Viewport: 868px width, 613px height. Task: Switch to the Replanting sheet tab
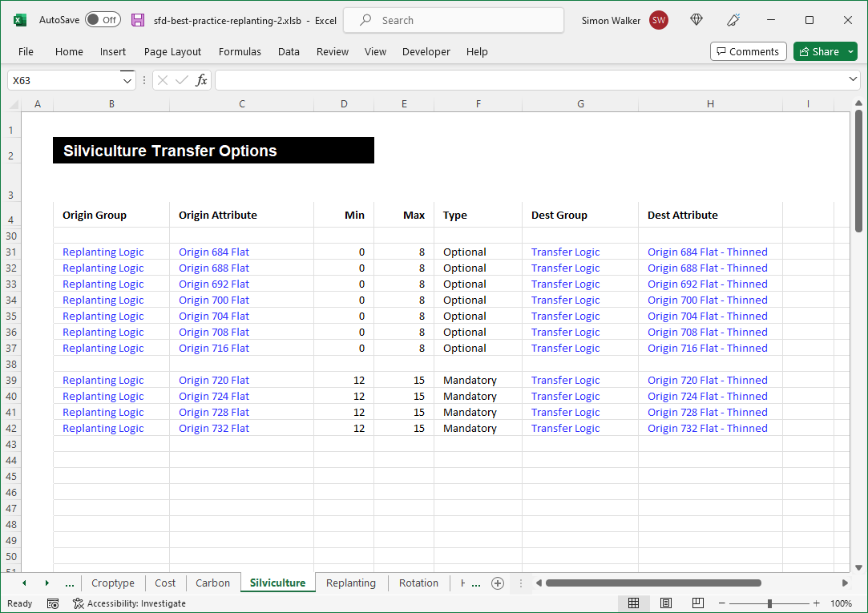(350, 583)
